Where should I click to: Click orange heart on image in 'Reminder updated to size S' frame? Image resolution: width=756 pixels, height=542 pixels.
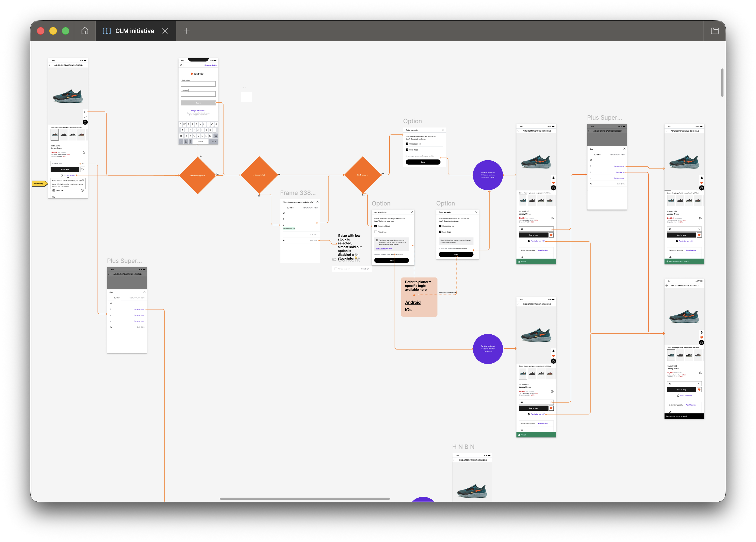click(x=701, y=182)
